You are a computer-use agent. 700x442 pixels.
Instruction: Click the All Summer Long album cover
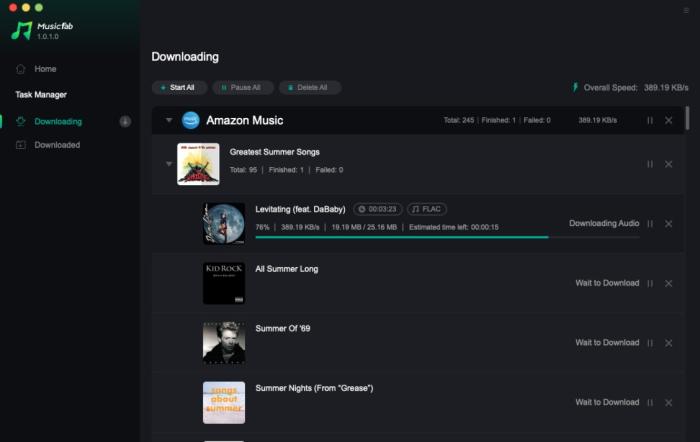tap(224, 283)
